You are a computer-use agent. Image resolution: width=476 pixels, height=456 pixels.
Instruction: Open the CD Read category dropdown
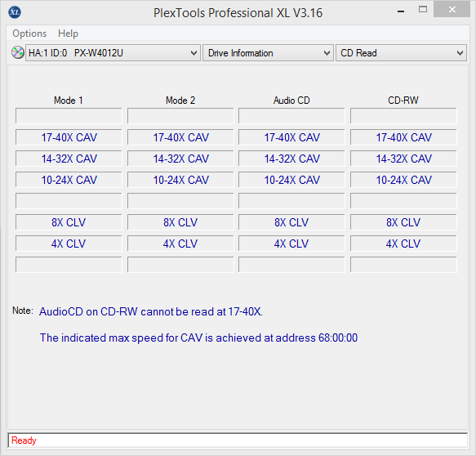point(401,53)
